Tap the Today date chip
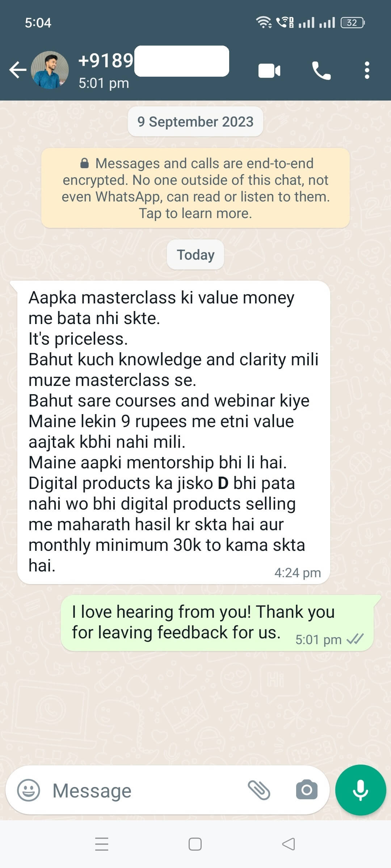391x868 pixels. (x=195, y=255)
